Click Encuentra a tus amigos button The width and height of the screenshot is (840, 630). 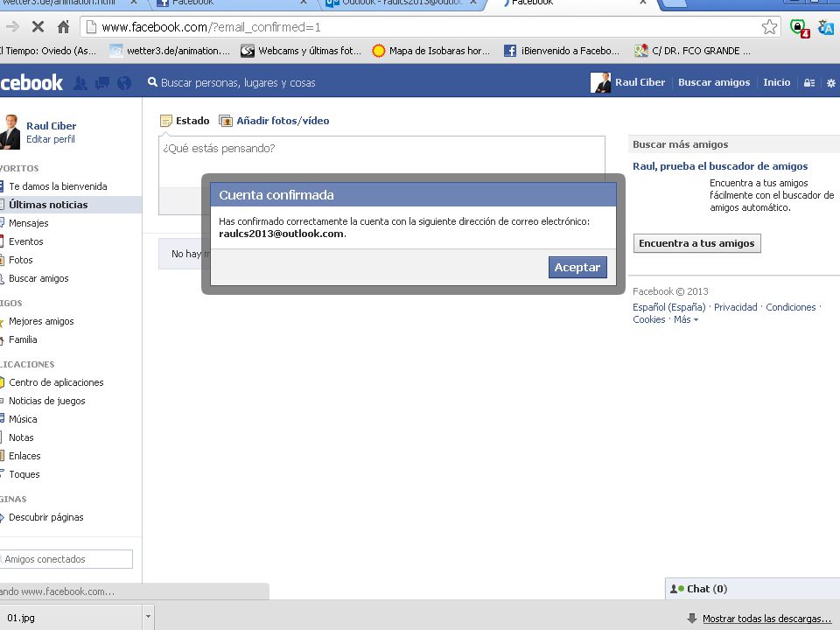click(696, 243)
